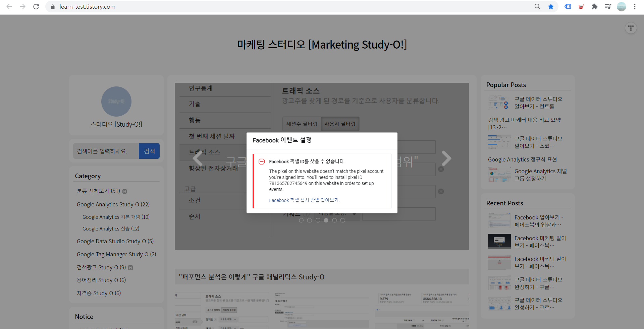
Task: Open recent post Facebook 알아보기 - 페이스북의 입찰과…
Action: tap(539, 221)
